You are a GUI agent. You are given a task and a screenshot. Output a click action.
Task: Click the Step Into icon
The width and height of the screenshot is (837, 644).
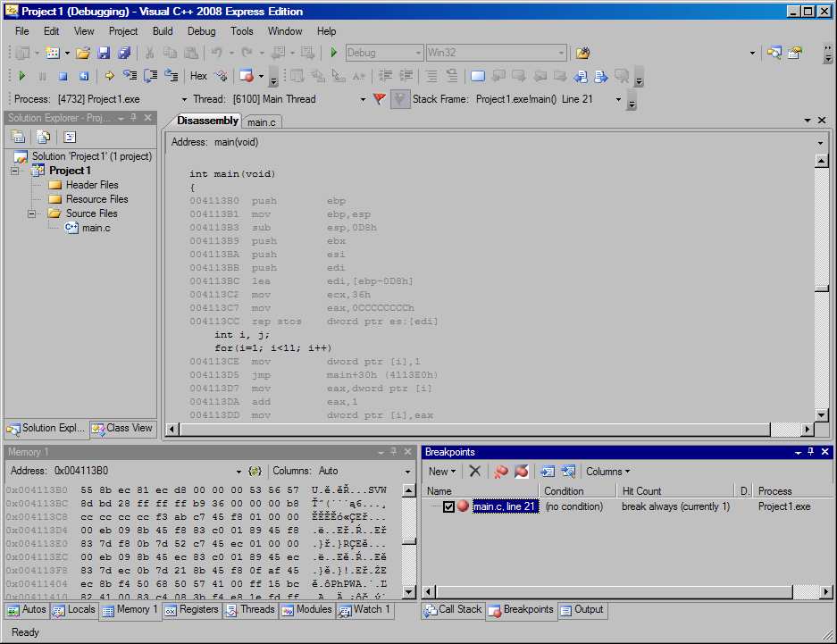(x=130, y=76)
